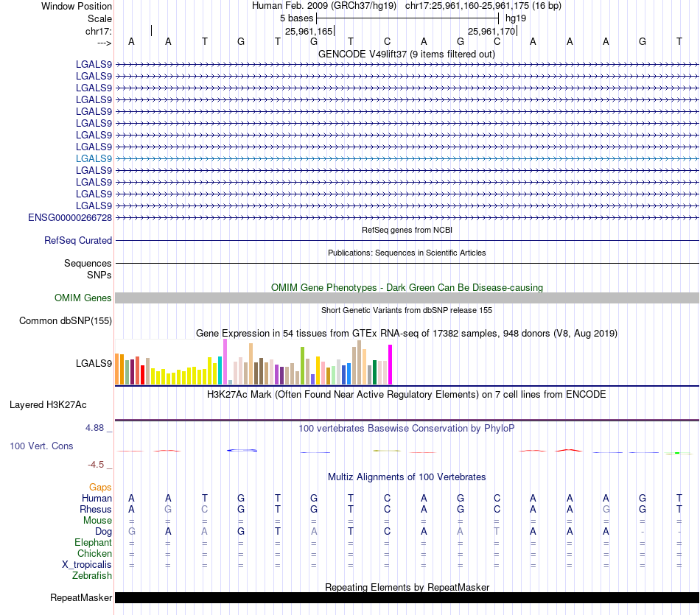
Task: Click the Gene Expression in 54 tissues title
Action: [x=407, y=334]
